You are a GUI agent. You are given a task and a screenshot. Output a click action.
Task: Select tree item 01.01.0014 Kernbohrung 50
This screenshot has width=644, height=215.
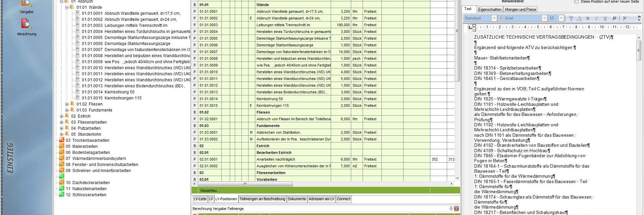coord(119,92)
